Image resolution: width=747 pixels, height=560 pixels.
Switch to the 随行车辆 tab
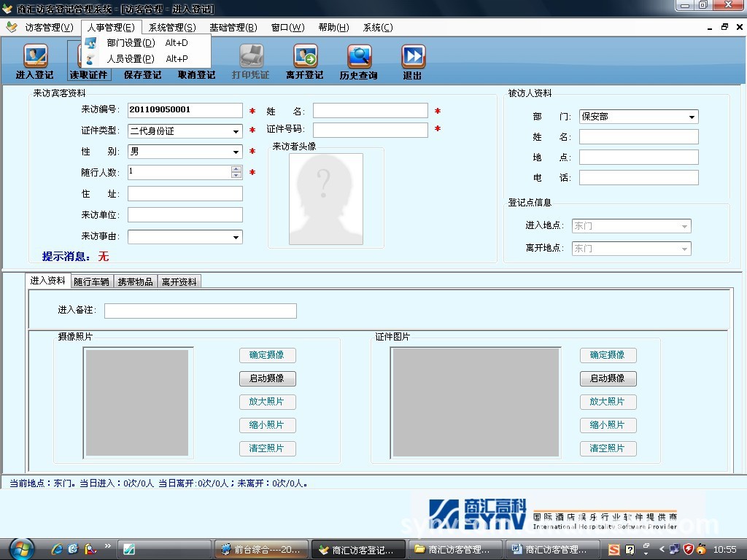click(91, 281)
